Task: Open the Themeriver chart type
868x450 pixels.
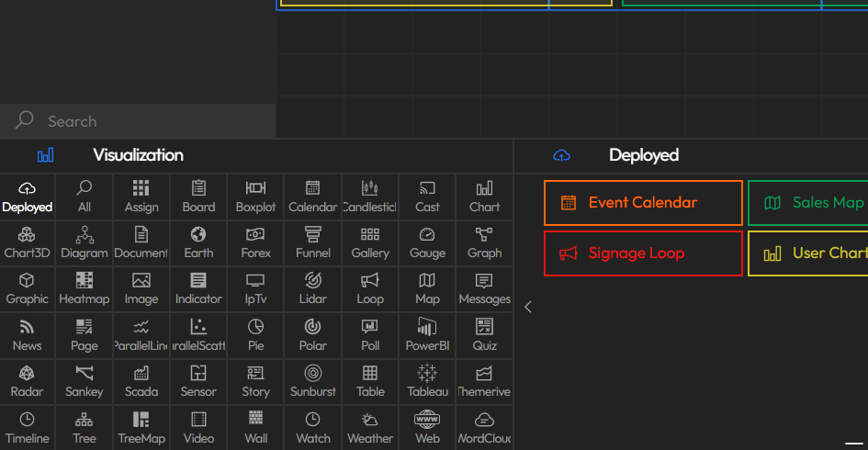Action: 484,382
